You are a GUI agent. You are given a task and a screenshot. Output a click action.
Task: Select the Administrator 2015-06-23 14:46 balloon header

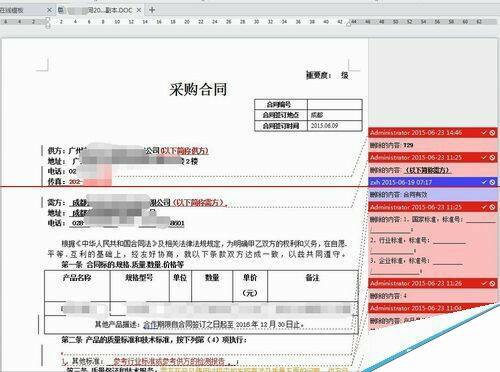(x=433, y=133)
